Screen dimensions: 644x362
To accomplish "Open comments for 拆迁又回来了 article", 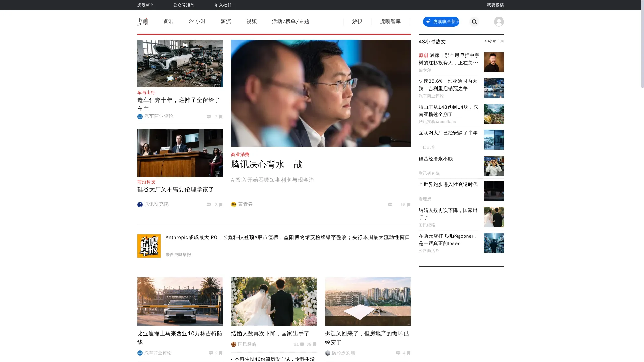I will point(398,353).
